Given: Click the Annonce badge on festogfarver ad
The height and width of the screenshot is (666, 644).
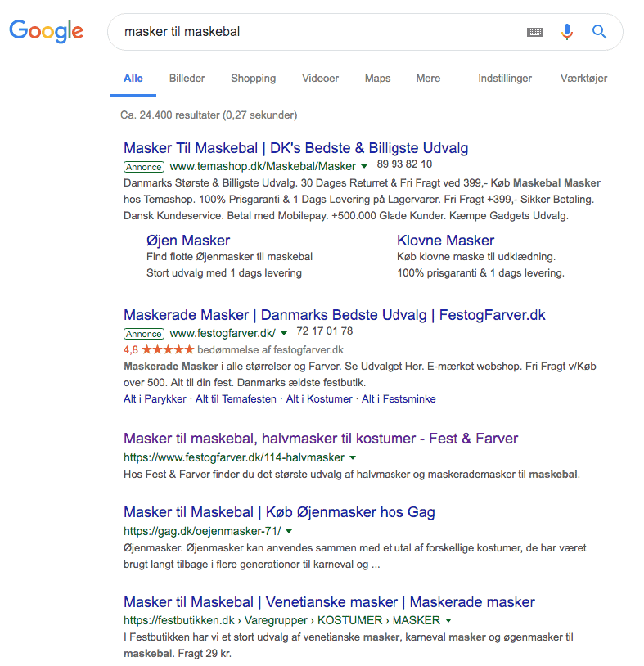Looking at the screenshot, I should coord(143,334).
